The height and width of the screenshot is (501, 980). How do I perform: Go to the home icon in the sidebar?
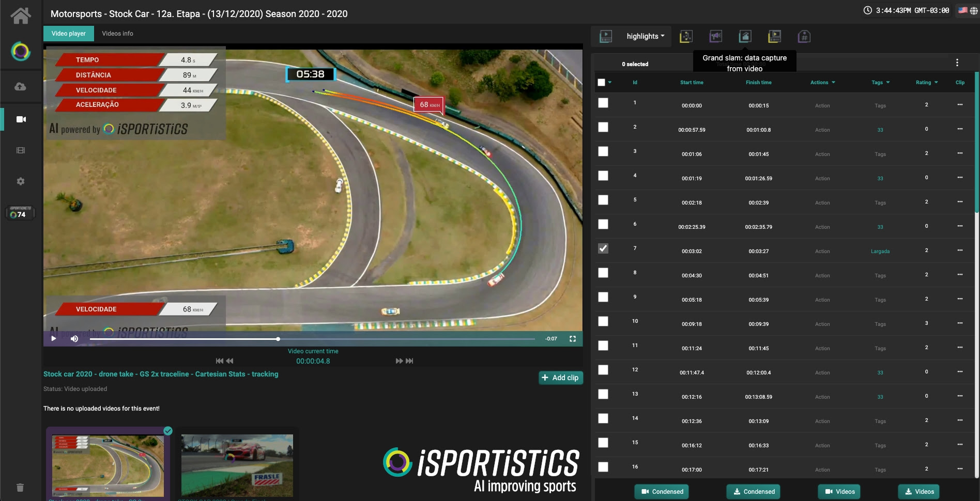point(21,15)
